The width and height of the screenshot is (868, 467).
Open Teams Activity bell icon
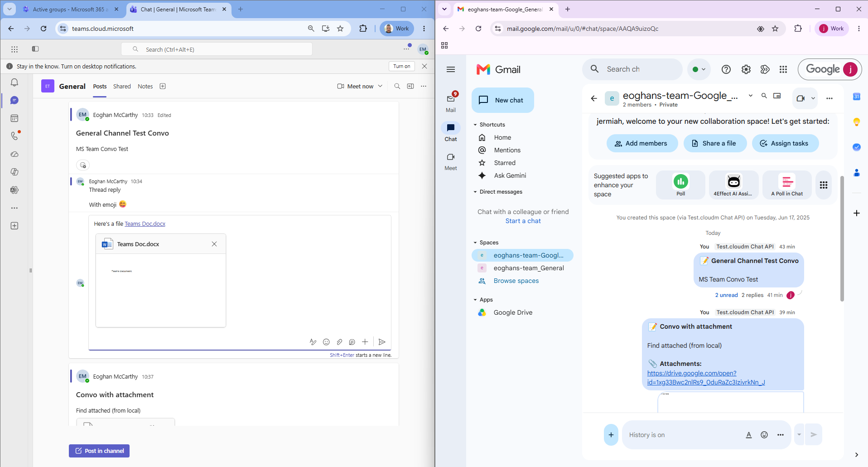coord(14,83)
